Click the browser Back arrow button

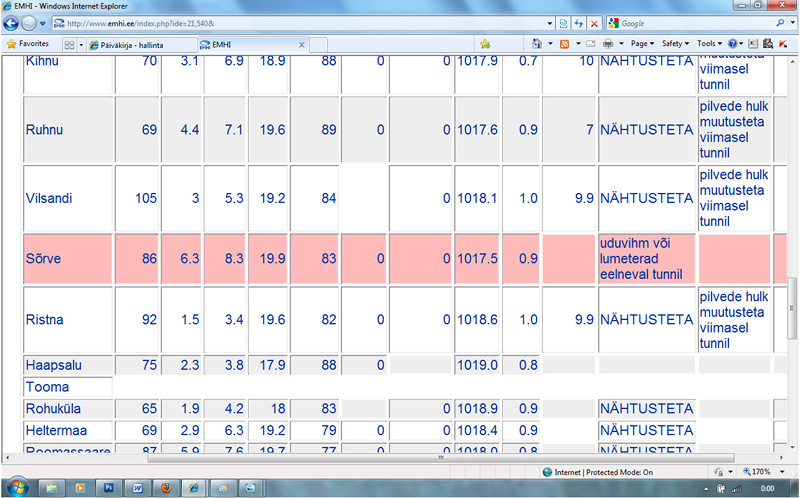point(12,22)
